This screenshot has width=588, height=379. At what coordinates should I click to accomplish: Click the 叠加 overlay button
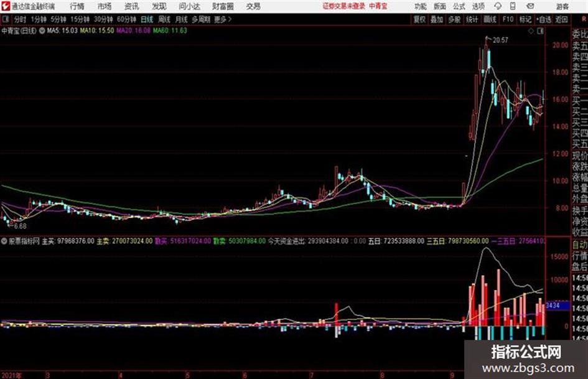437,19
